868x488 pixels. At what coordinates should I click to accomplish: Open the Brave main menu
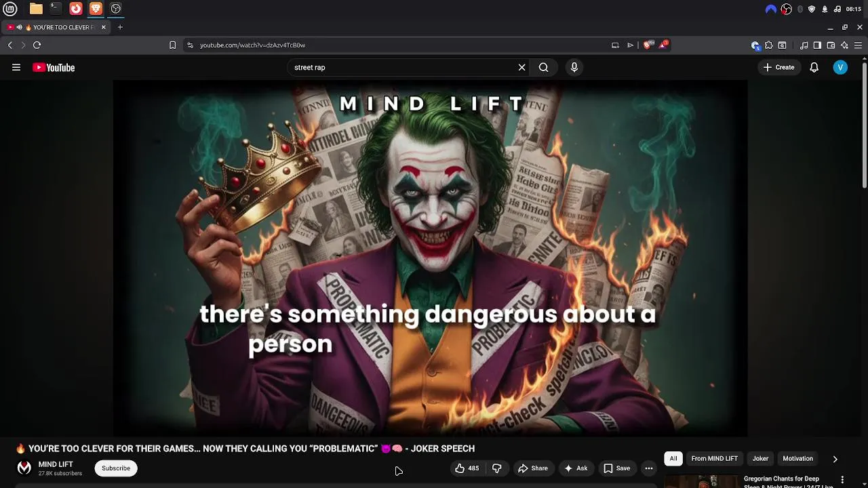click(x=859, y=45)
